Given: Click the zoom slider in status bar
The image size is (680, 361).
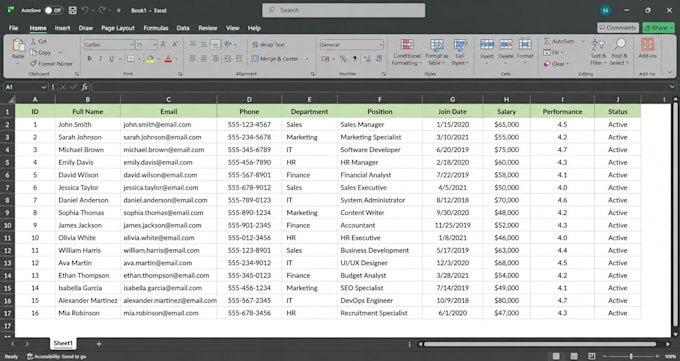Looking at the screenshot, I should pyautogui.click(x=631, y=356).
